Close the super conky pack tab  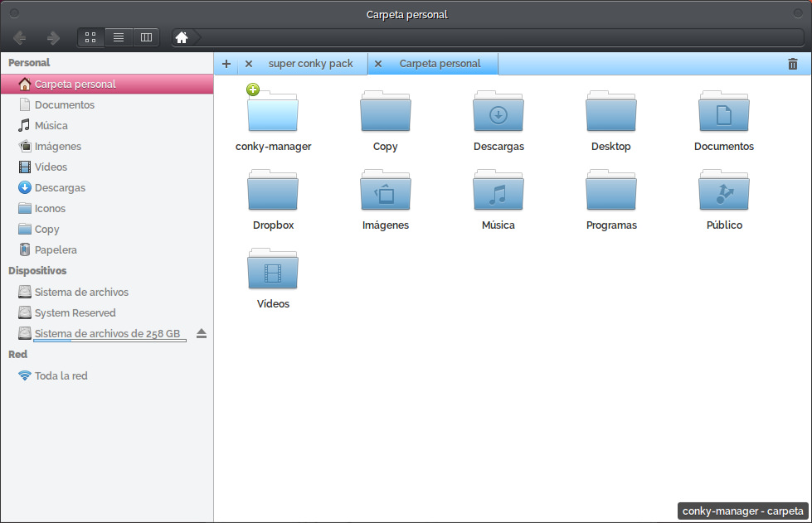(249, 64)
